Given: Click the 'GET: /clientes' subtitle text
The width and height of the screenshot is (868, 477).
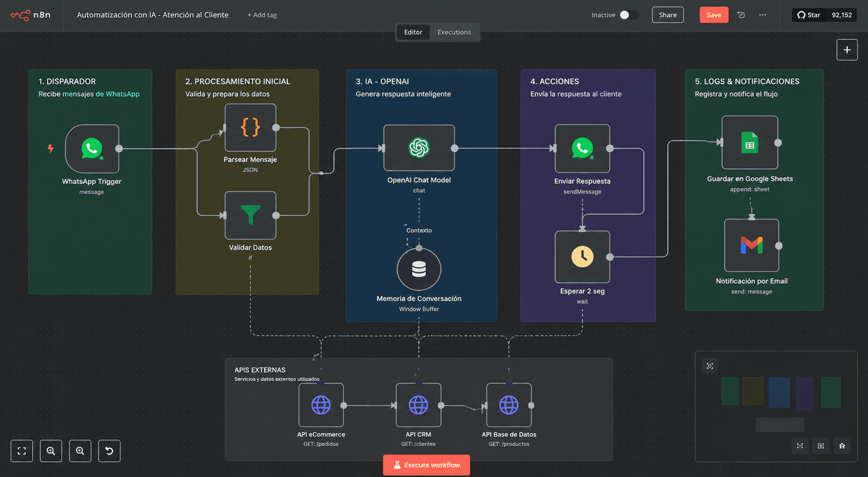Looking at the screenshot, I should point(419,444).
